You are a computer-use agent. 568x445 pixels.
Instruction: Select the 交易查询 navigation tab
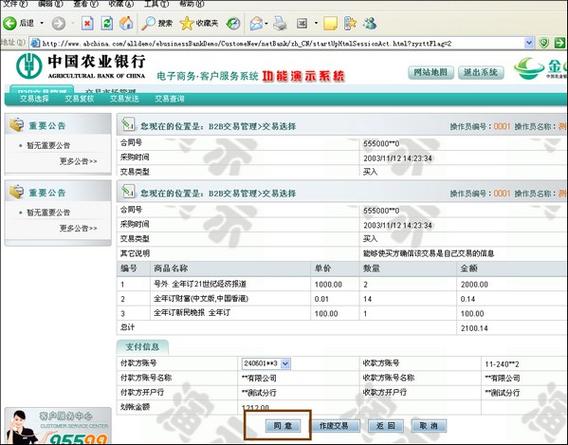click(170, 99)
